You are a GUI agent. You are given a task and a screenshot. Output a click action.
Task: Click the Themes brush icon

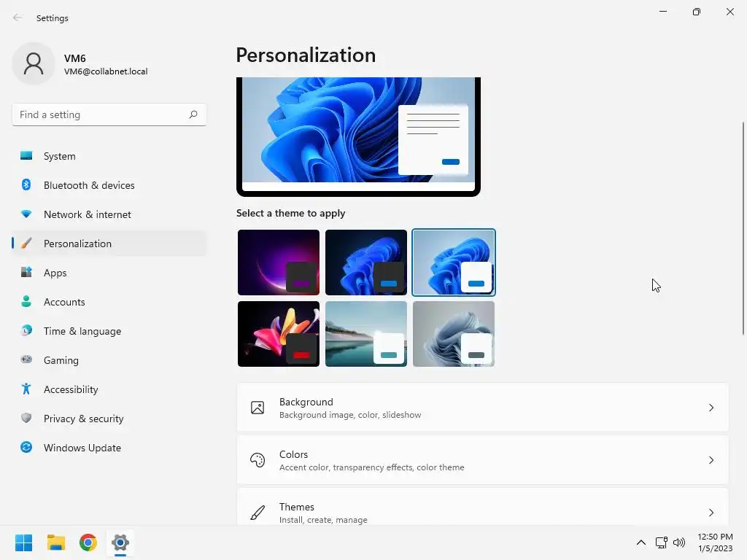pos(258,513)
